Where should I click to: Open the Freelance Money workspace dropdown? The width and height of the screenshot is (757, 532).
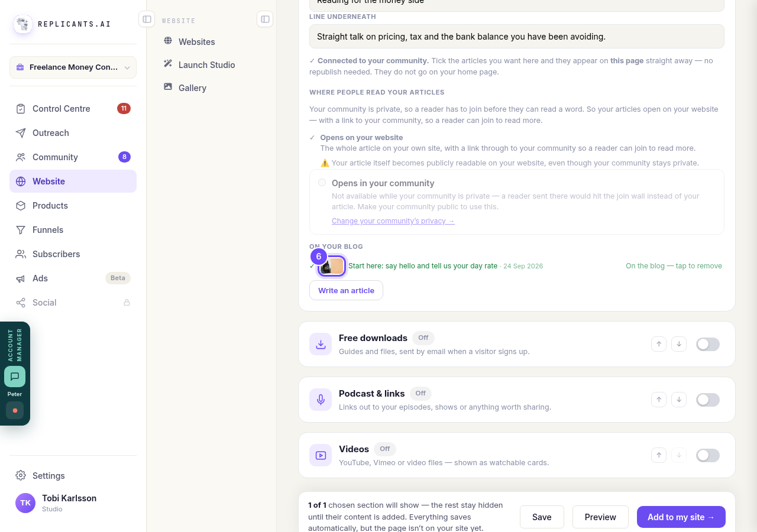tap(73, 67)
